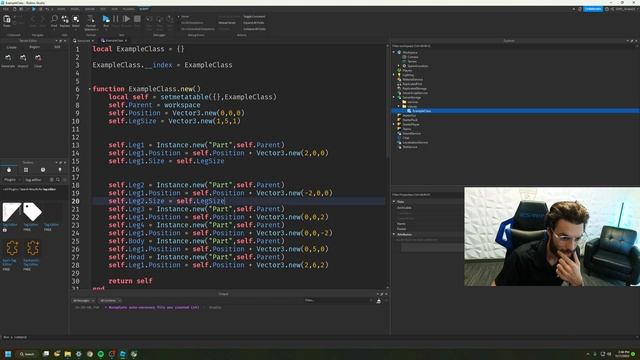The width and height of the screenshot is (640, 360).
Task: Open the FILE menu
Action: point(6,9)
